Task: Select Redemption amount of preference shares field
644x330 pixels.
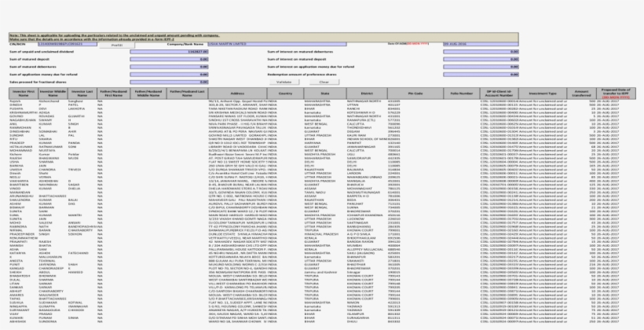Action: pyautogui.click(x=481, y=75)
